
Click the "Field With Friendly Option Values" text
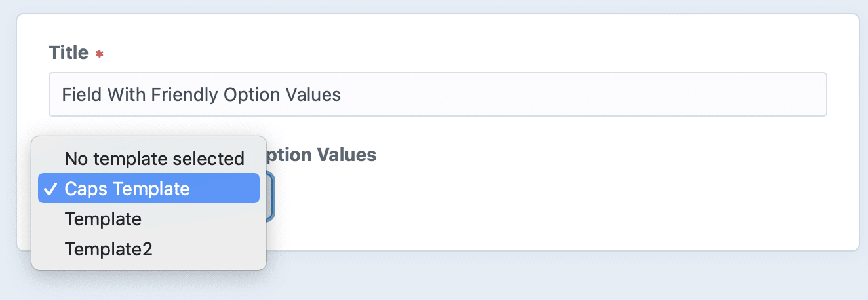click(x=201, y=95)
